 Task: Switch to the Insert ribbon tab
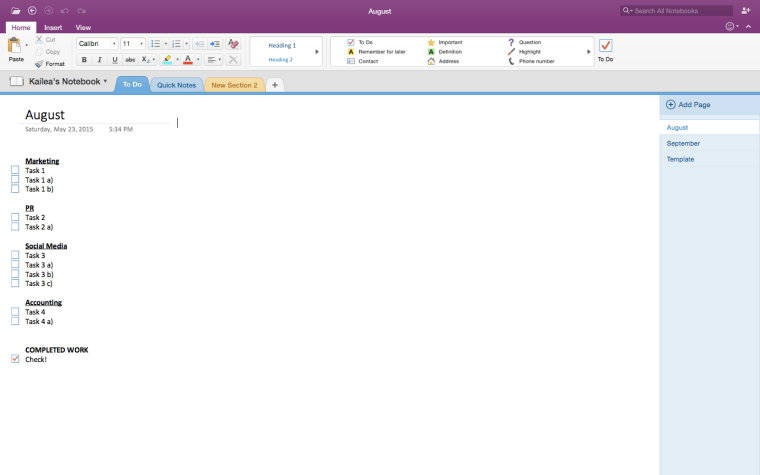coord(53,28)
